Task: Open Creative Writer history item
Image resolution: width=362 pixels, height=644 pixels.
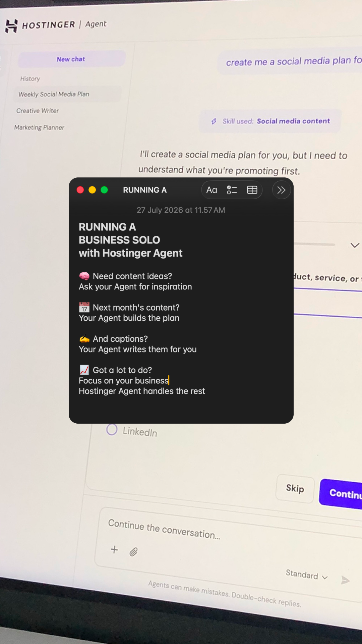Action: [x=38, y=111]
